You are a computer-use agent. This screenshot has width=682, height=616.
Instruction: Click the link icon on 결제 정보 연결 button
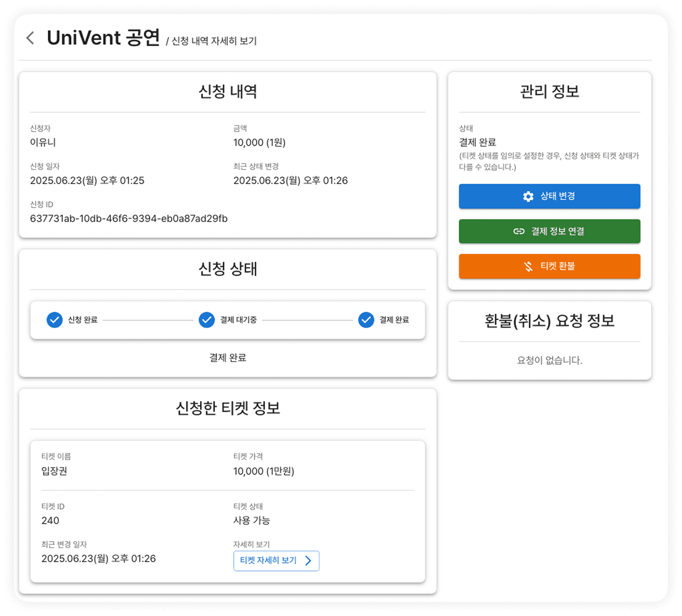tap(519, 231)
